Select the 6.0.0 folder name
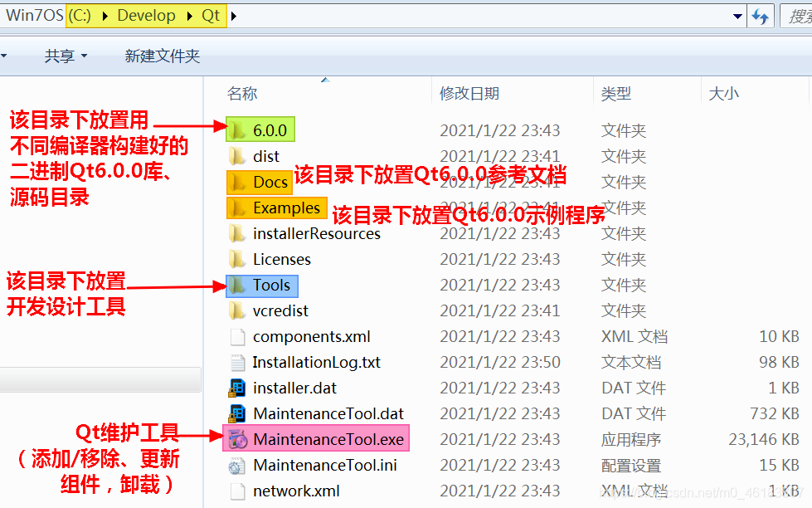 pos(270,130)
